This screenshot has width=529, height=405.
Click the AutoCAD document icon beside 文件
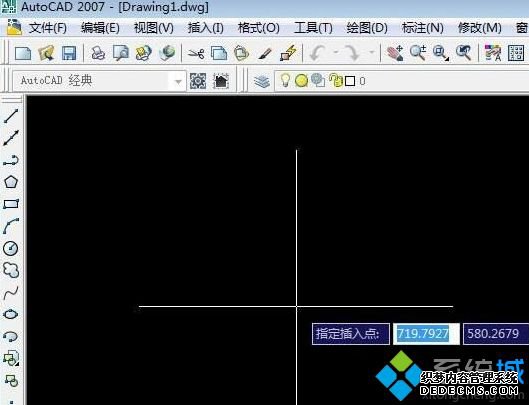tap(14, 28)
